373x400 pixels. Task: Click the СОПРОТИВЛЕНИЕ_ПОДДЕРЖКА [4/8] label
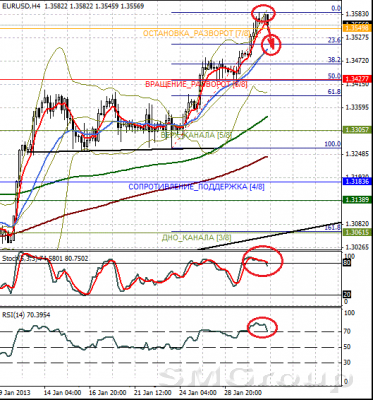(x=196, y=187)
